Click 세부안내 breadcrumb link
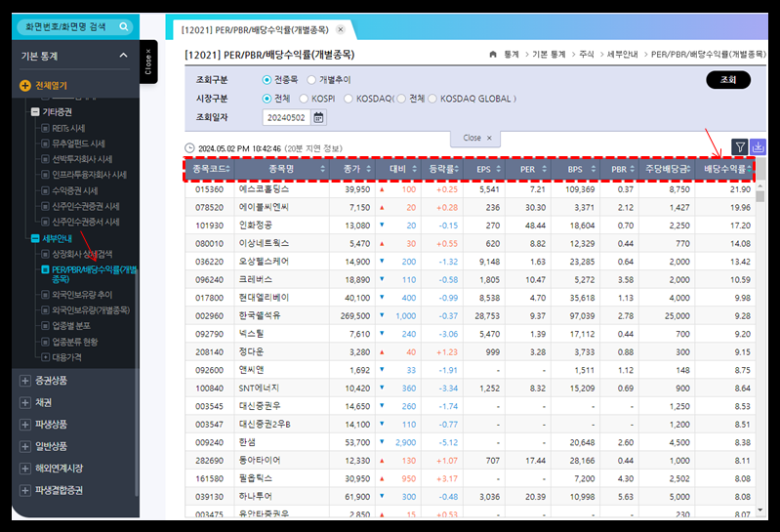 click(622, 55)
